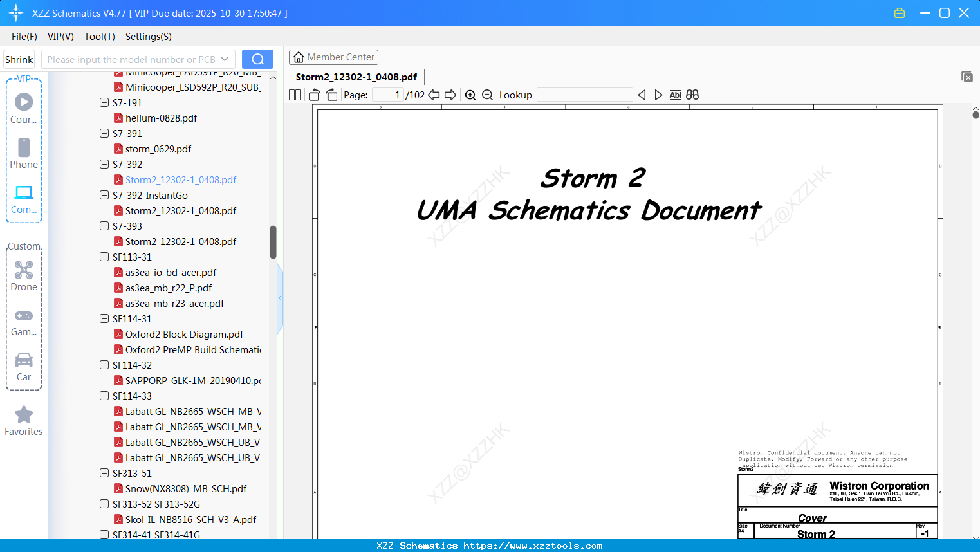Collapse the SF114-32 folder
Viewport: 980px width, 552px height.
tap(104, 365)
